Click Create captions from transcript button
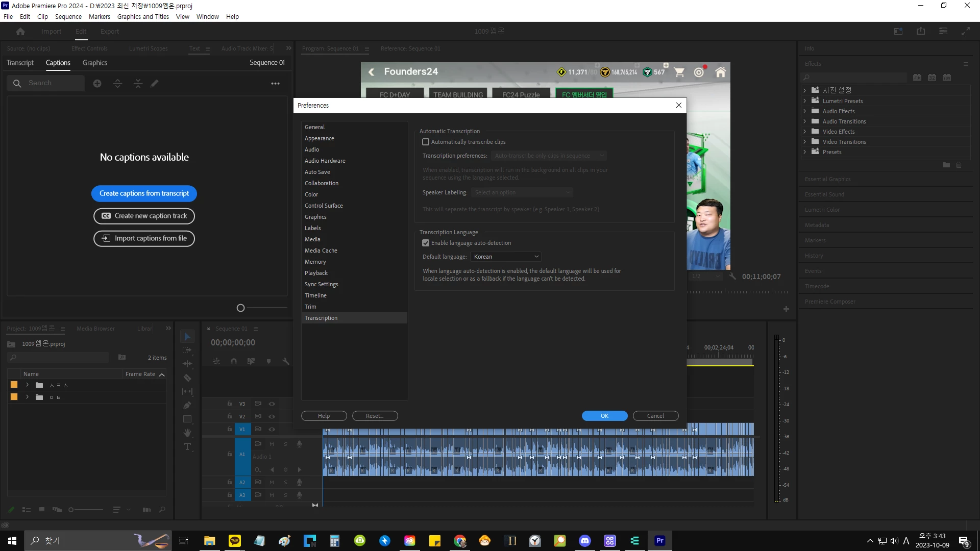Viewport: 980px width, 551px height. click(x=144, y=193)
